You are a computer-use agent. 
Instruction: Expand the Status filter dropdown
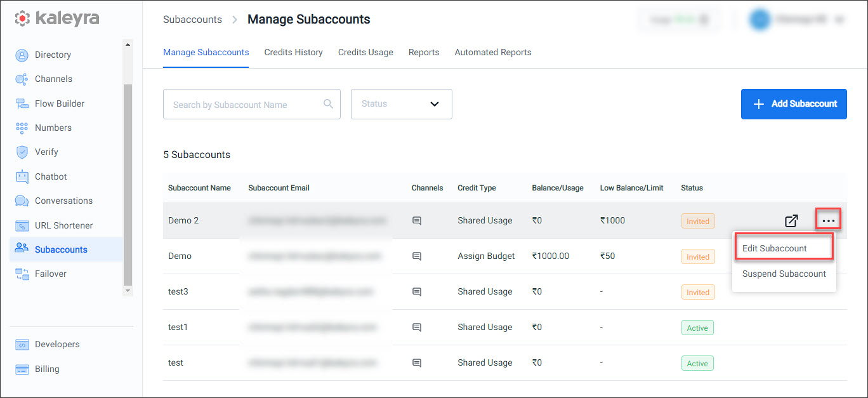tap(402, 104)
